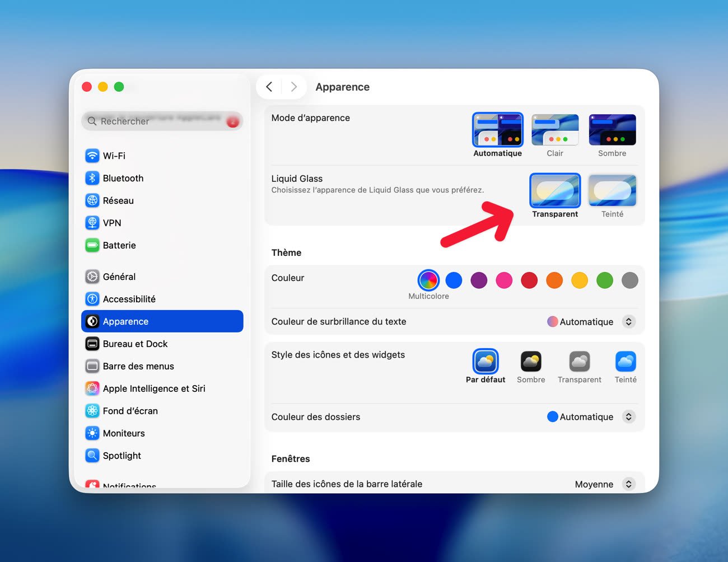Open Spotlight settings icon

[92, 456]
